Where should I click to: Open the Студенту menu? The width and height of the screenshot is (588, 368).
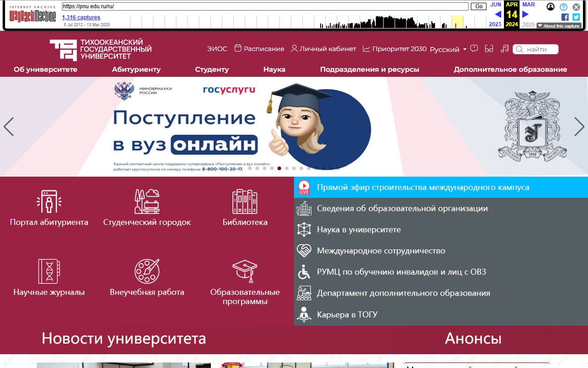point(212,69)
